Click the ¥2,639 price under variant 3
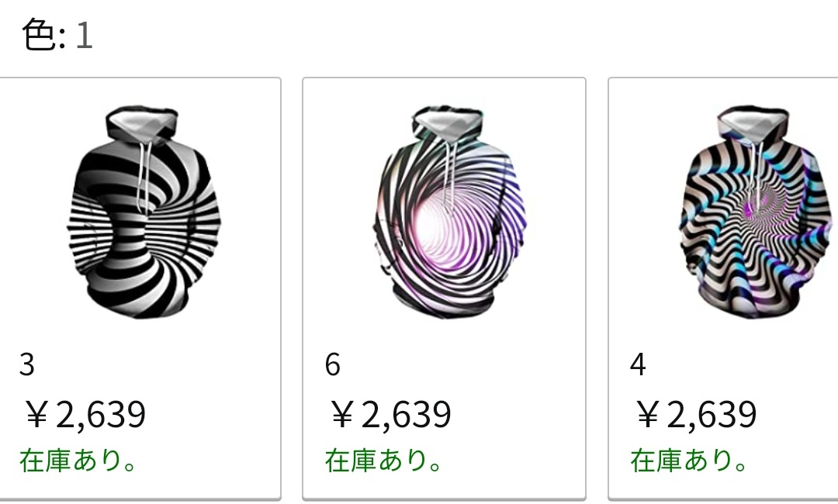This screenshot has width=838, height=504. pyautogui.click(x=85, y=414)
